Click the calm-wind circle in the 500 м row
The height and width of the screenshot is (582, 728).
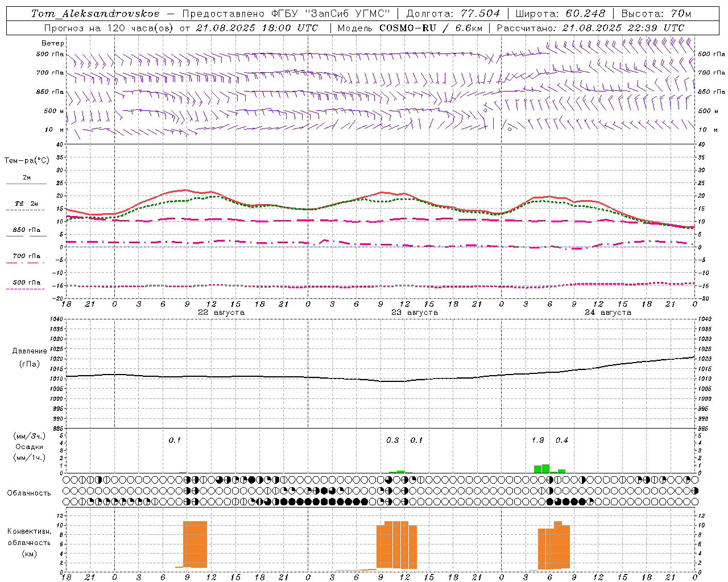tap(485, 110)
